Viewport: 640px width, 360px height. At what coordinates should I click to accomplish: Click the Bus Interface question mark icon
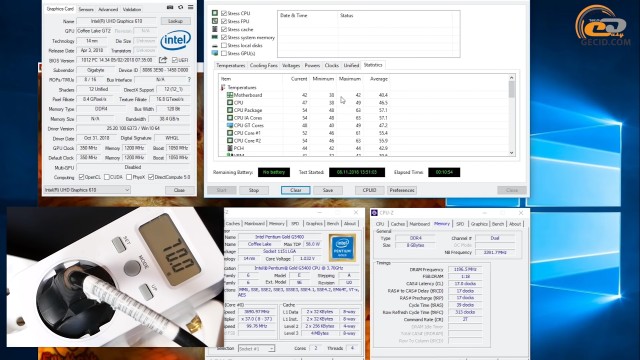tap(189, 80)
